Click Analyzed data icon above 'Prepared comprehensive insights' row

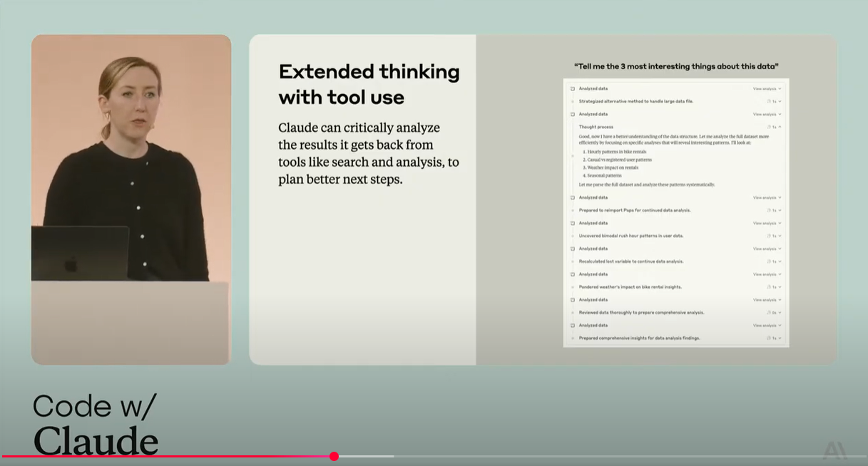tap(572, 326)
